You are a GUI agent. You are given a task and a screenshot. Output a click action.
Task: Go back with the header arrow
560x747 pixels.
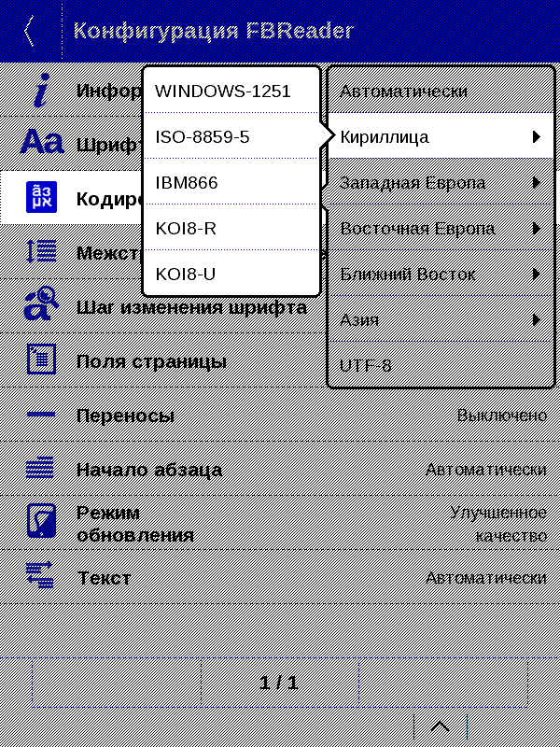coord(30,31)
